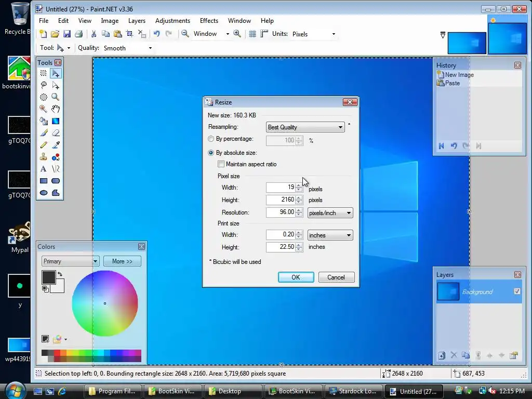Image resolution: width=532 pixels, height=399 pixels.
Task: Open the Resampling dropdown
Action: click(x=305, y=127)
